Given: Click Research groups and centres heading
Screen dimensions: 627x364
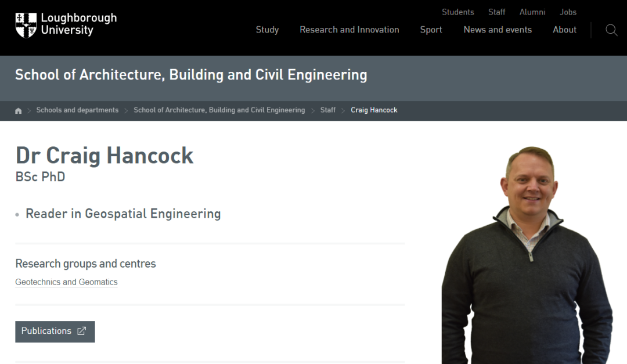Looking at the screenshot, I should click(x=85, y=264).
